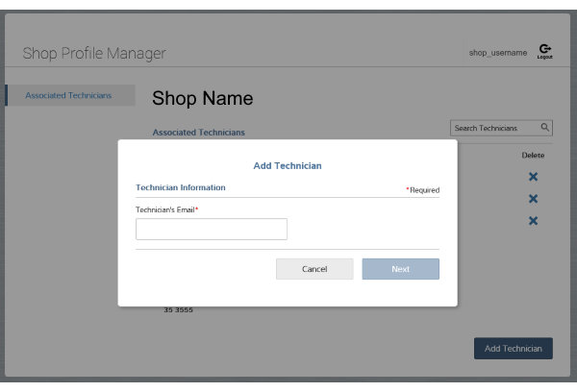
Task: Click the Shop Profile Manager title
Action: pyautogui.click(x=94, y=53)
